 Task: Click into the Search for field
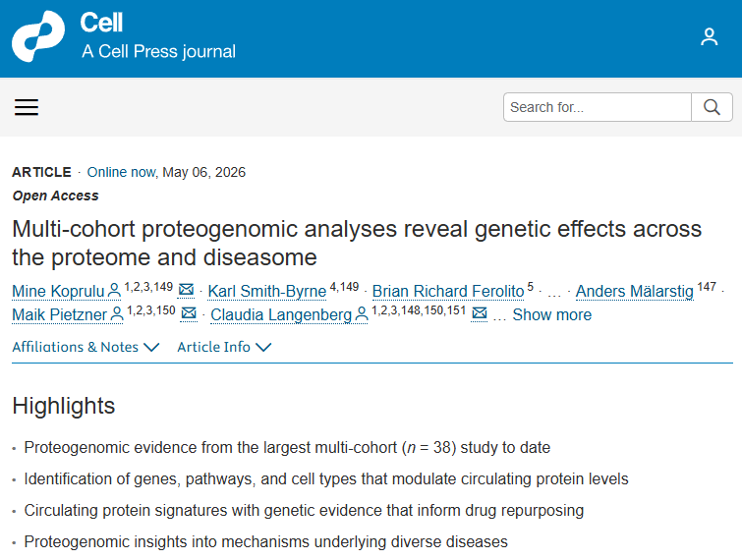click(598, 107)
